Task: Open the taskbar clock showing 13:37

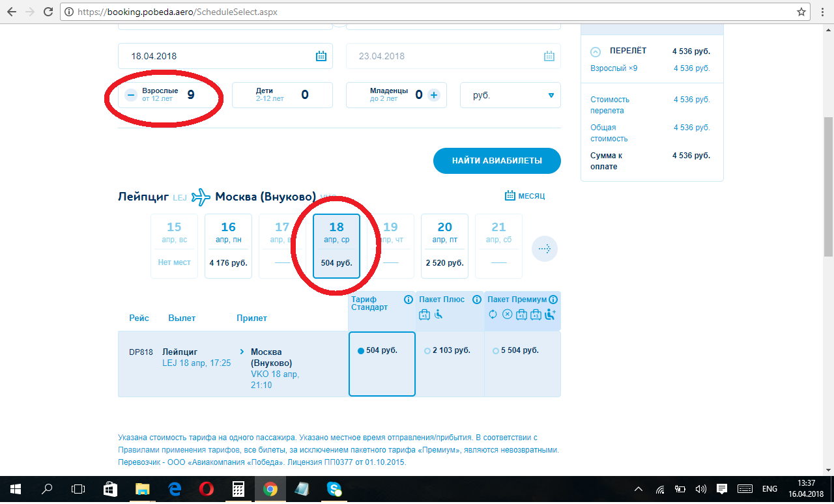Action: pos(806,489)
